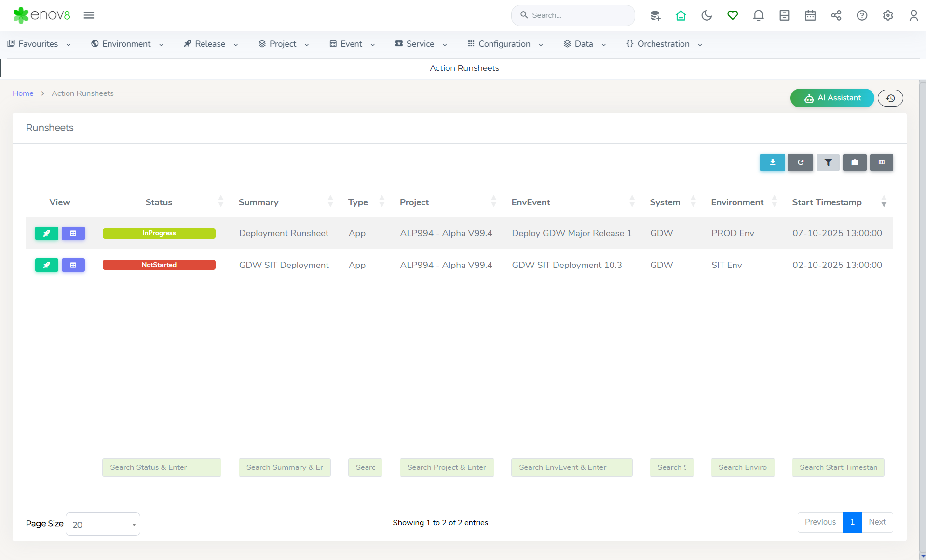The width and height of the screenshot is (926, 560).
Task: Toggle the hamburger sidebar menu
Action: point(89,15)
